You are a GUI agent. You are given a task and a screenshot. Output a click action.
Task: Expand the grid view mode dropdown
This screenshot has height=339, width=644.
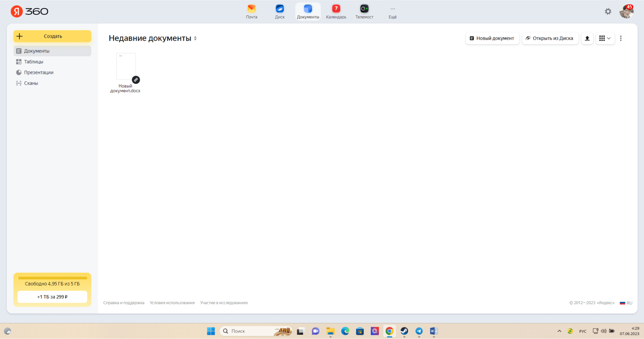(x=605, y=38)
